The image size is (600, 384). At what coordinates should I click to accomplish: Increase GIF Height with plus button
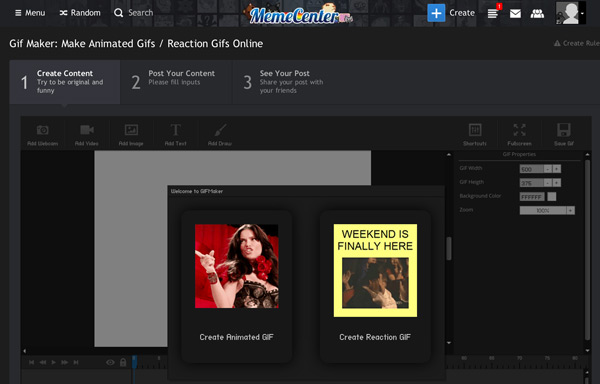(x=557, y=183)
